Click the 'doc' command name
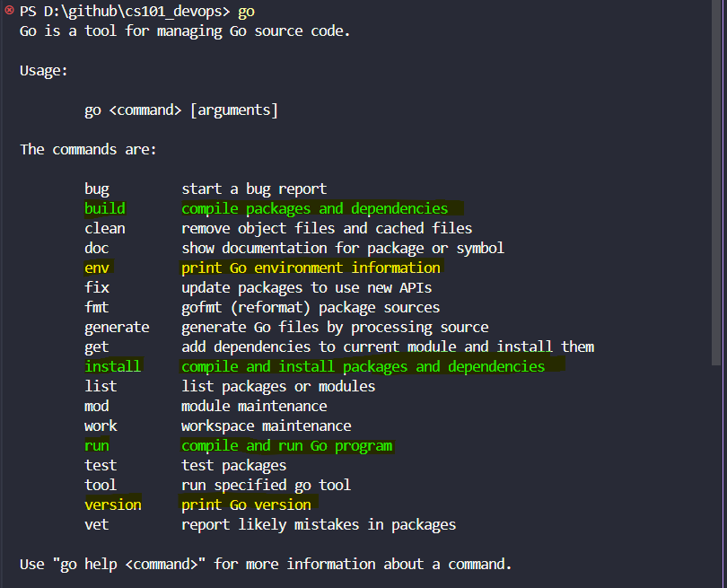Viewport: 727px width, 588px height. [x=96, y=248]
